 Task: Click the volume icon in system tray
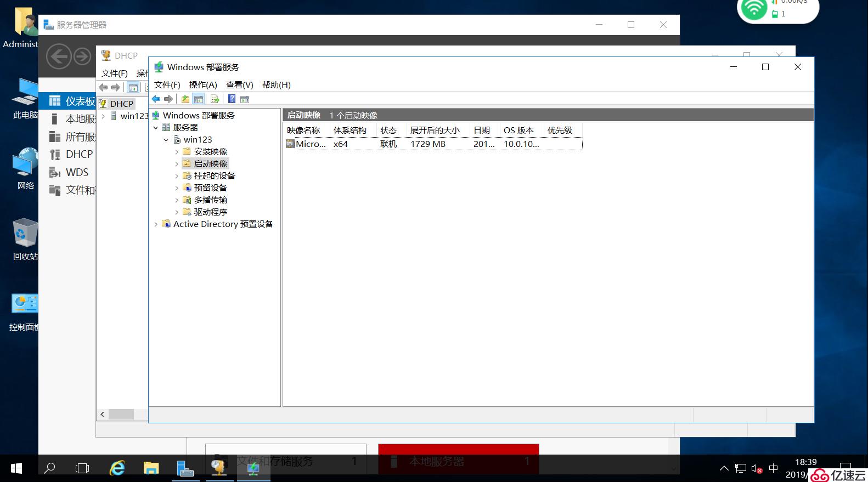pyautogui.click(x=757, y=469)
